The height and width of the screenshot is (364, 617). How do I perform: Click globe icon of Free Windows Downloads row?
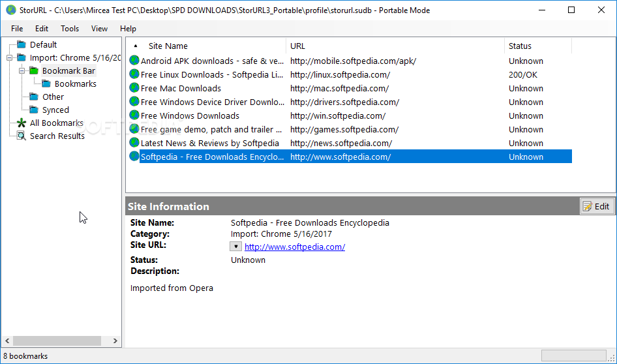click(134, 115)
